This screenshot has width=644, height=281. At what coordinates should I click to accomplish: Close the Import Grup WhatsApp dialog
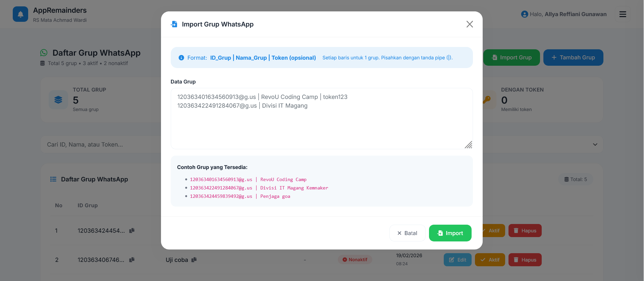[x=470, y=24]
